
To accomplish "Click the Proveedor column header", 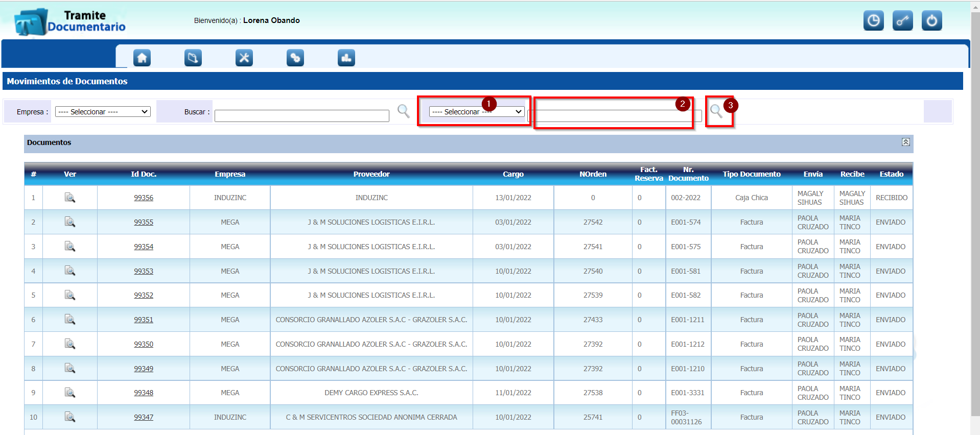I will coord(371,174).
